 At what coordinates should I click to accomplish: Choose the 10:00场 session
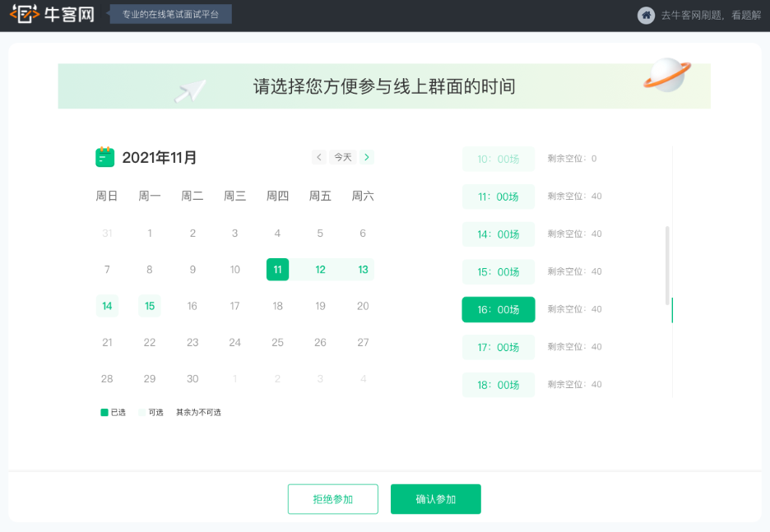499,159
